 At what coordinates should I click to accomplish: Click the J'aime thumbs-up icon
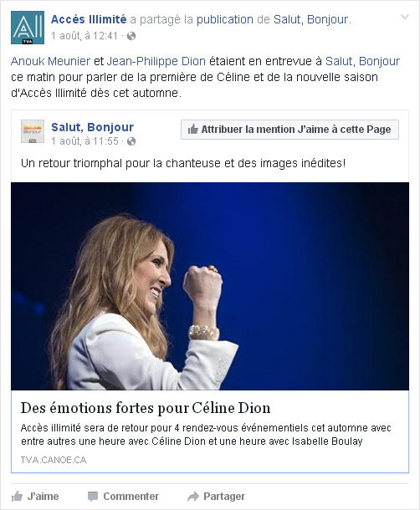[x=17, y=497]
